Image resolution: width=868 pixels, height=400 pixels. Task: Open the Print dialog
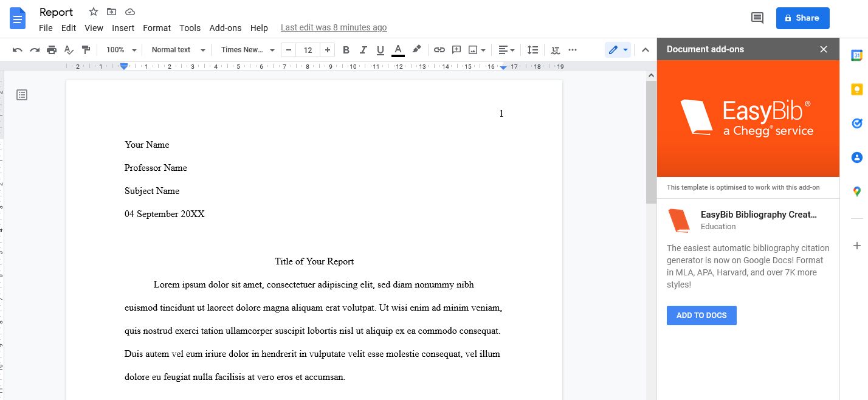pos(52,49)
